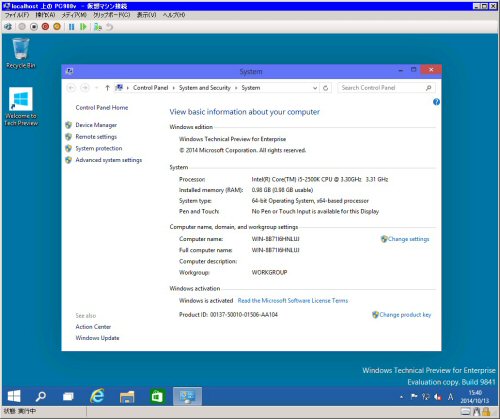The image size is (500, 419).
Task: Turn off the VM with the toolbar icon
Action: 34,27
